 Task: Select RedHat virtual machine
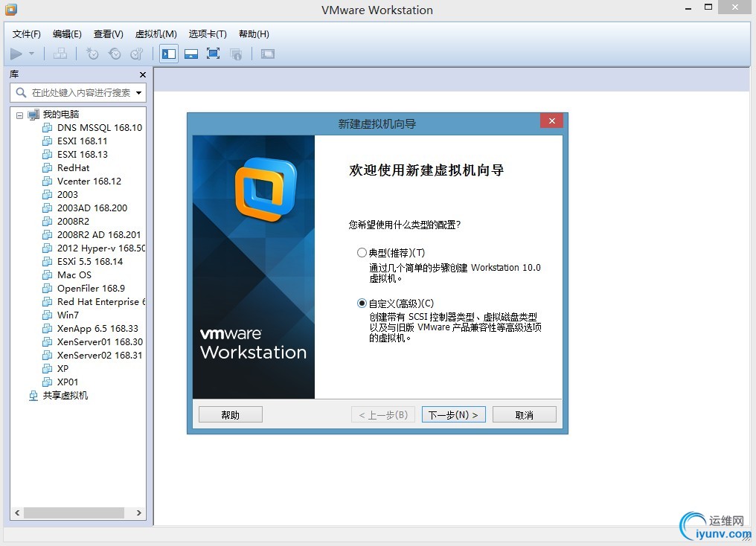point(73,167)
